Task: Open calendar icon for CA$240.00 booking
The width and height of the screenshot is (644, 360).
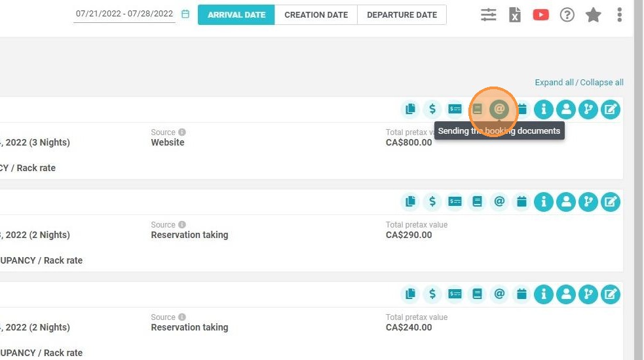Action: pyautogui.click(x=521, y=294)
